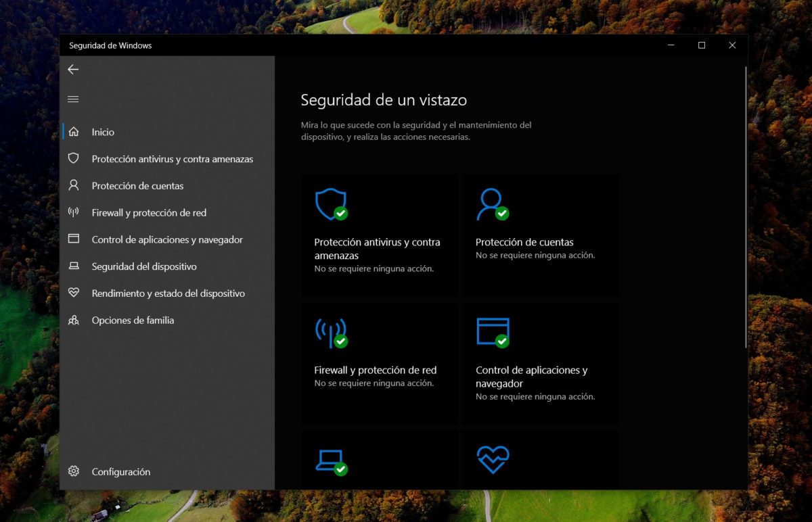Select Rendimiento y estado del dispositivo in sidebar

point(168,293)
